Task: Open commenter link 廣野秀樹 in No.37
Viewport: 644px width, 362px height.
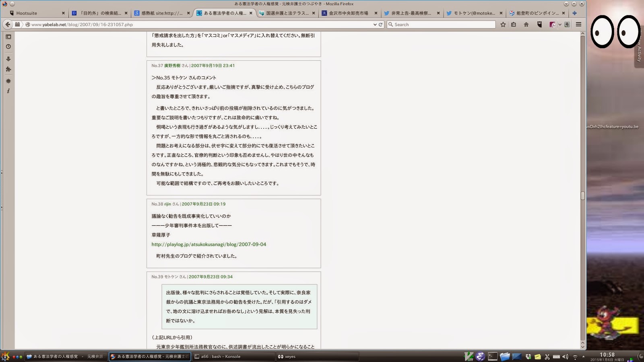Action: click(x=172, y=66)
